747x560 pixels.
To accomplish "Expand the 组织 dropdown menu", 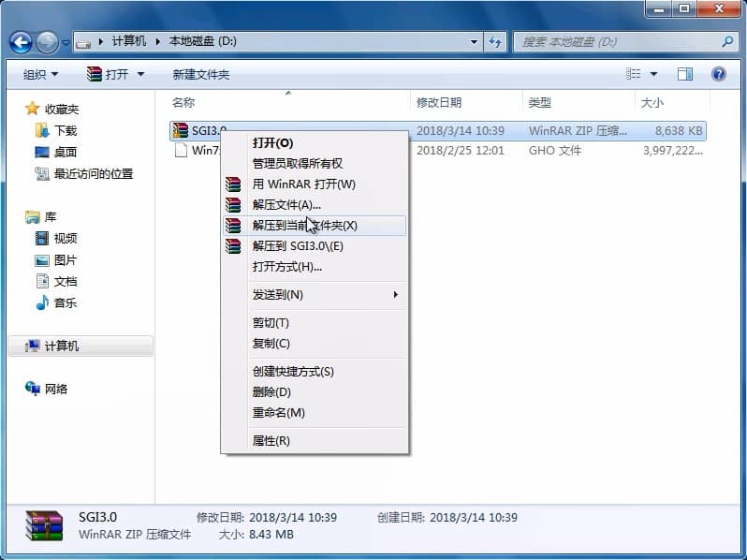I will [x=40, y=74].
